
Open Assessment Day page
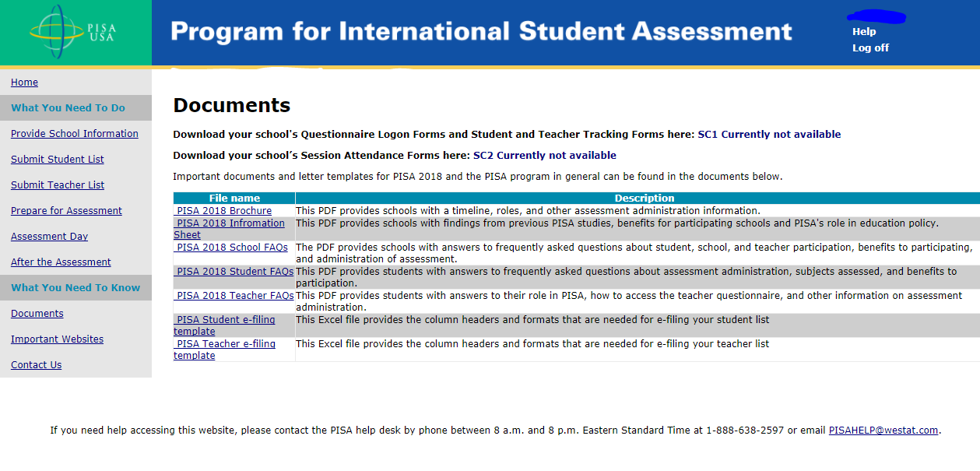coord(49,237)
